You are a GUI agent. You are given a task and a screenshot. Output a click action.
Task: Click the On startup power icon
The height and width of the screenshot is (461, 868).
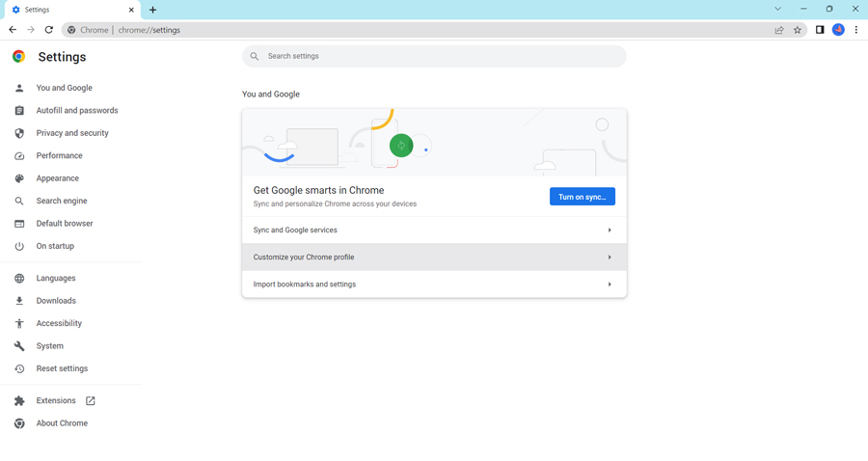[19, 246]
